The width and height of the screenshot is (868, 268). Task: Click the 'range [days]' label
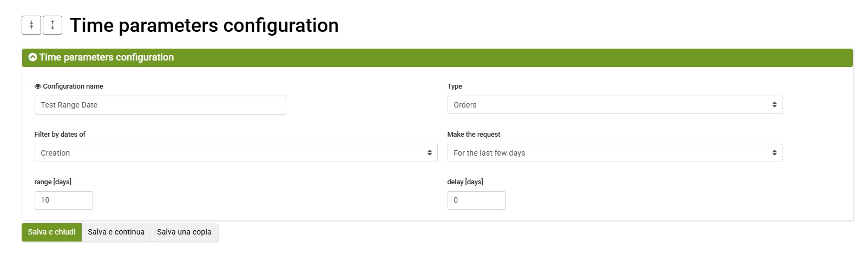[53, 182]
